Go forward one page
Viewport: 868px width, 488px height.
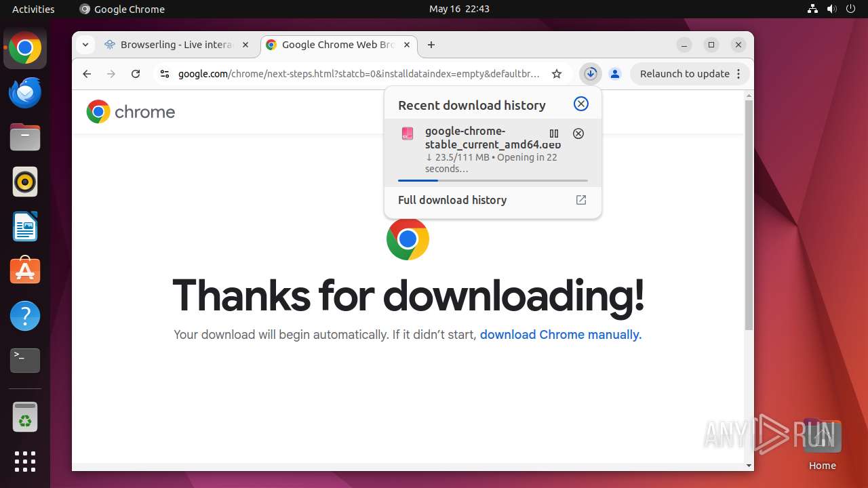tap(111, 74)
